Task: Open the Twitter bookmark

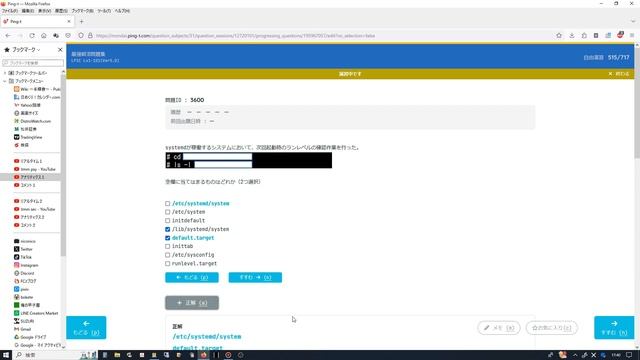Action: 23,249
